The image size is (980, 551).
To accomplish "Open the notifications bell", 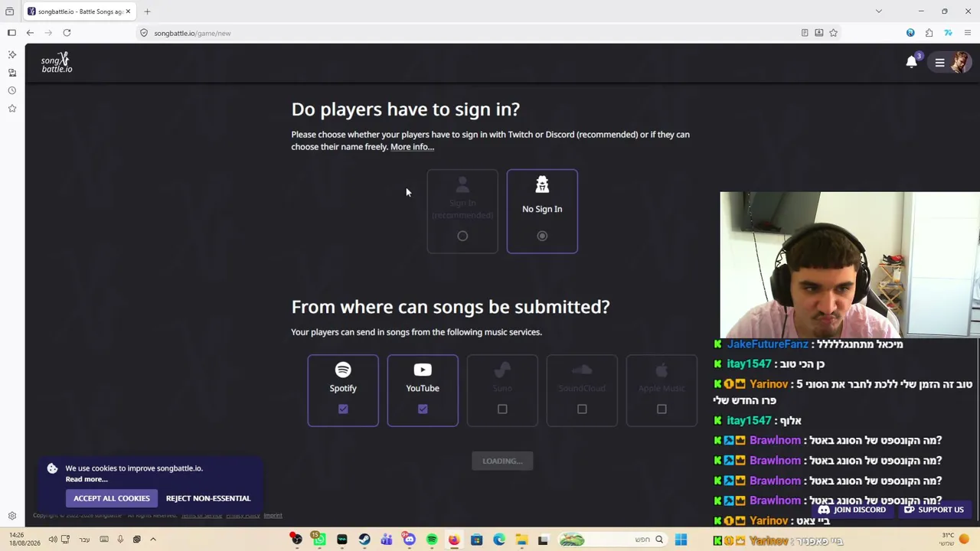I will coord(911,62).
